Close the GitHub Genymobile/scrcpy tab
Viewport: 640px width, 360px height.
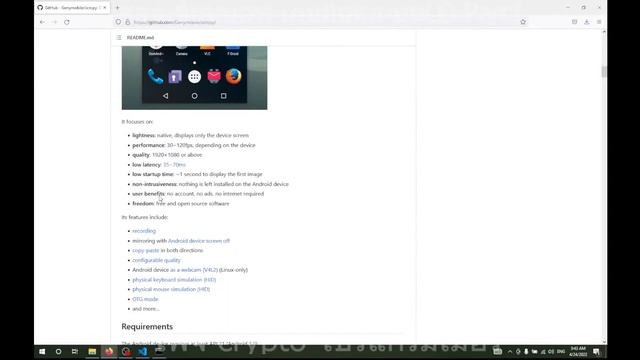point(105,8)
